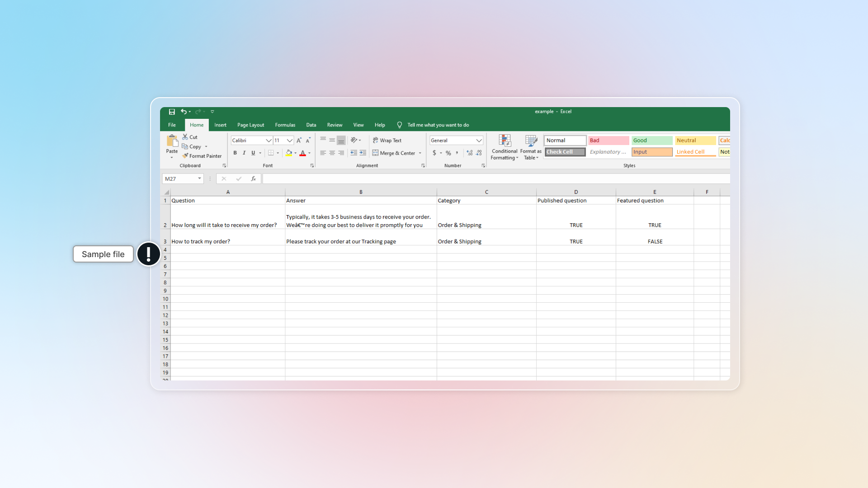Increase the font size
The height and width of the screenshot is (488, 868).
click(299, 140)
